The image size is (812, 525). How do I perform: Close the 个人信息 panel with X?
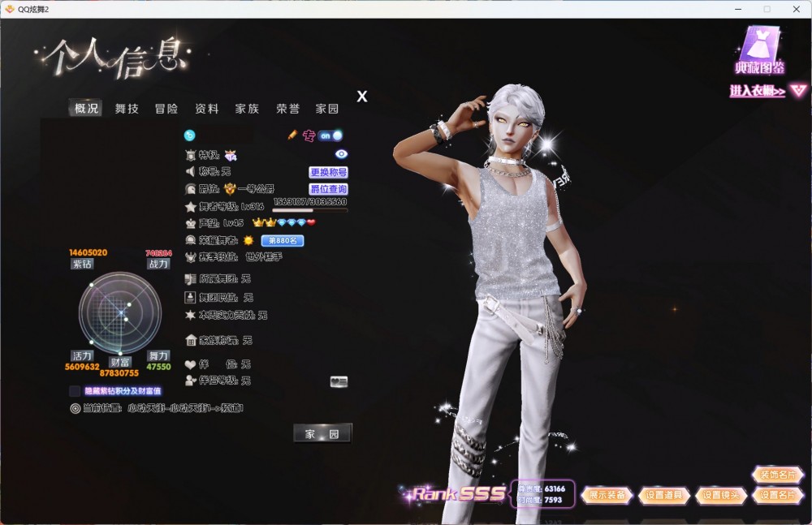[x=362, y=97]
